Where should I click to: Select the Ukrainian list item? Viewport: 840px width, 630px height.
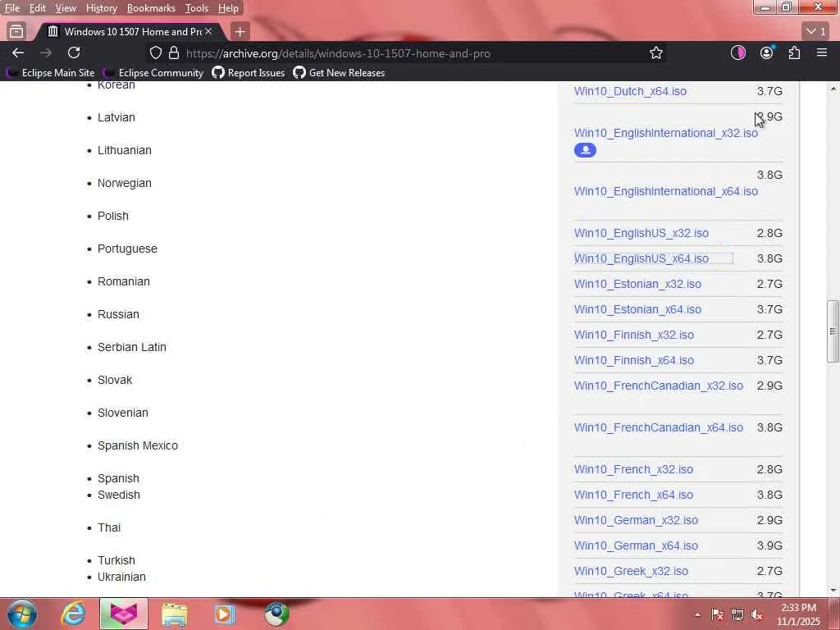121,577
